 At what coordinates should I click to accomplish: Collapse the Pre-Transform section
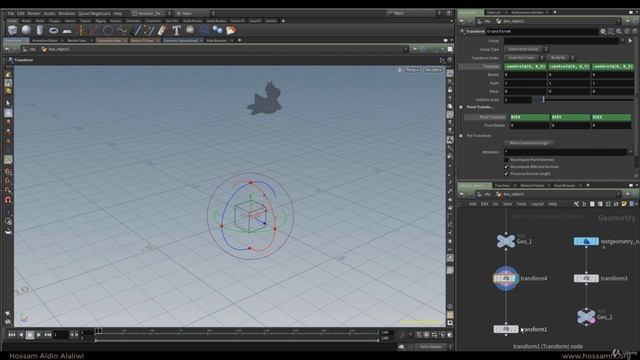461,136
